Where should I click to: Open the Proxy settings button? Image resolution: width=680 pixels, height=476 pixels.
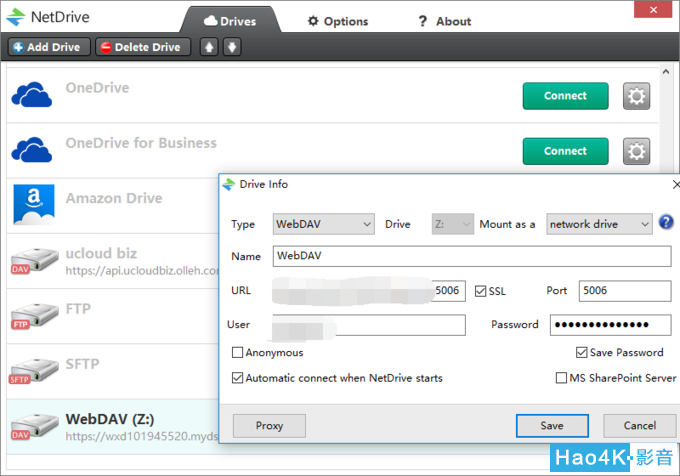point(269,426)
